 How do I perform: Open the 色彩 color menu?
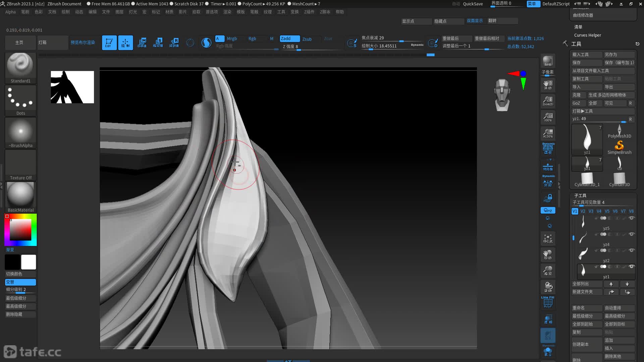pyautogui.click(x=39, y=12)
